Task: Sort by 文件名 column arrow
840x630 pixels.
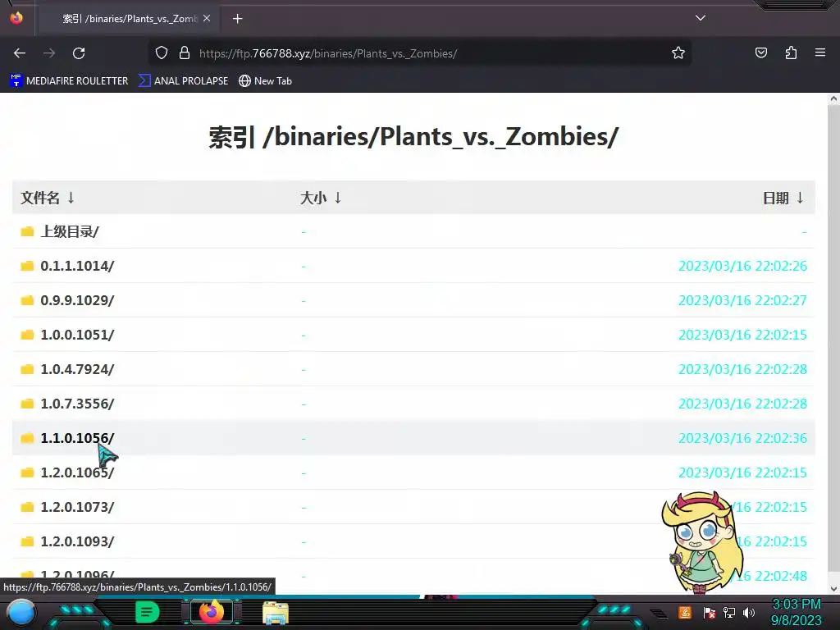Action: pos(71,198)
